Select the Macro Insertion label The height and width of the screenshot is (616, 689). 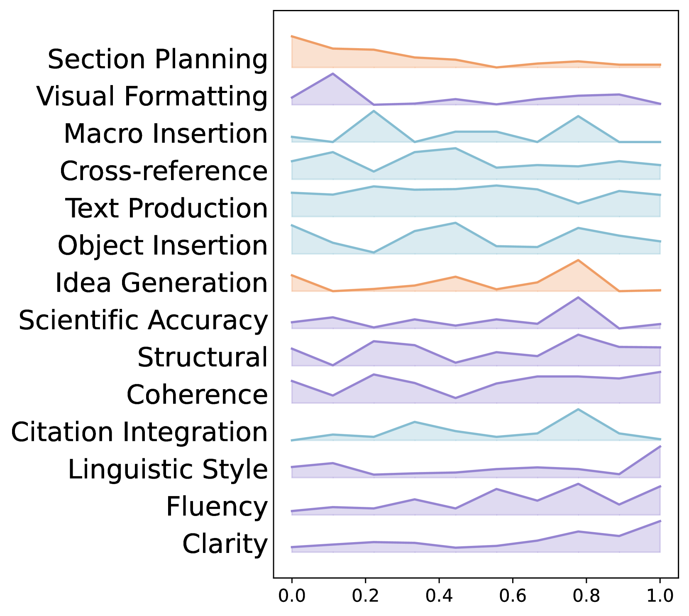click(x=166, y=134)
